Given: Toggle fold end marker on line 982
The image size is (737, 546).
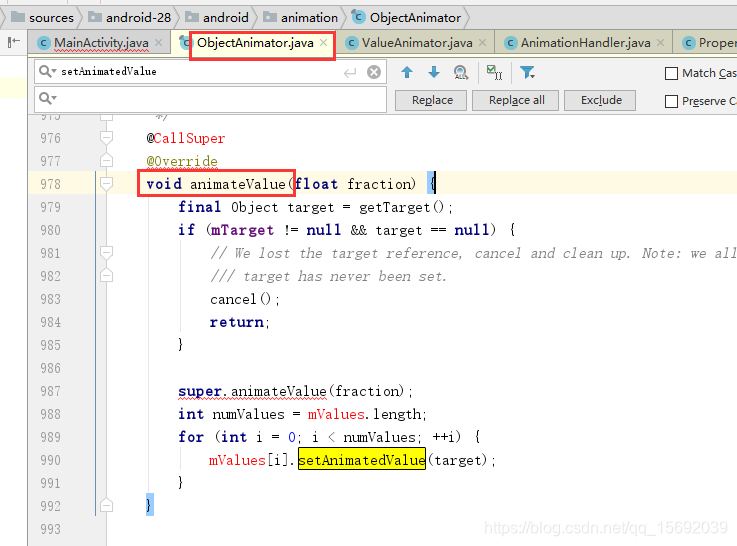Looking at the screenshot, I should (x=107, y=276).
